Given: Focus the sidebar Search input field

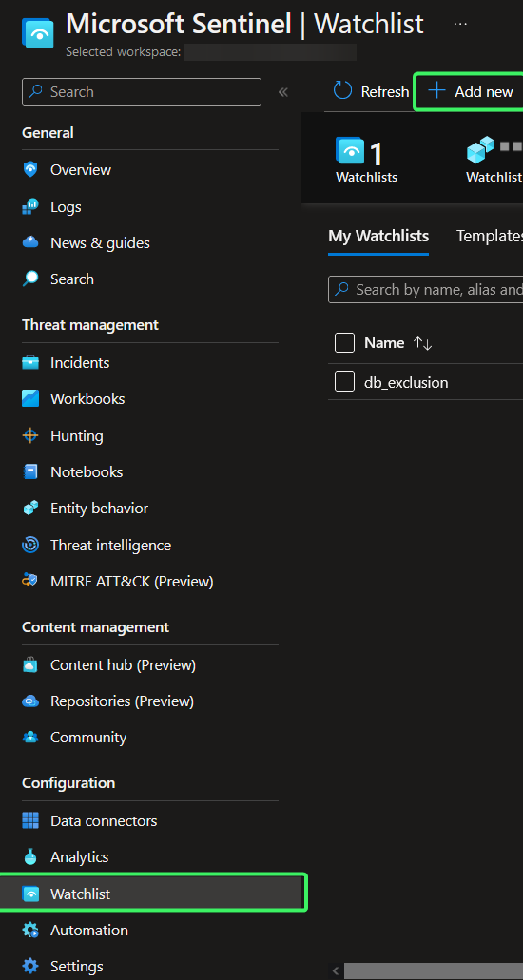Looking at the screenshot, I should 142,92.
